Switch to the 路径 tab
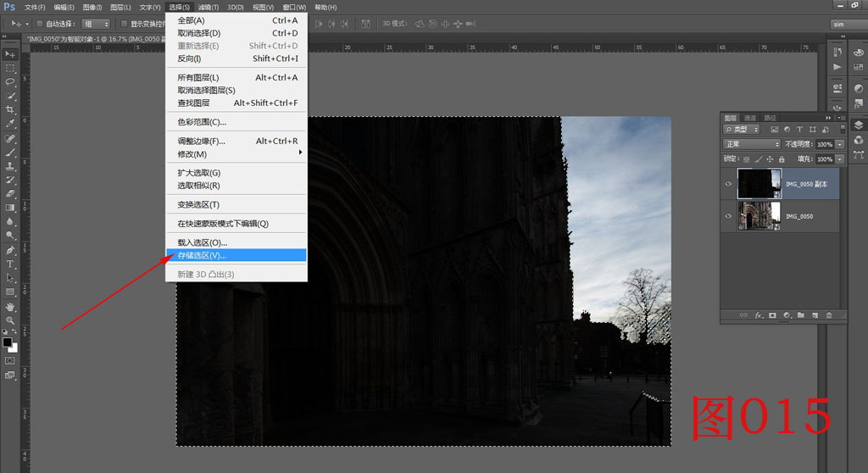Image resolution: width=868 pixels, height=473 pixels. point(770,118)
